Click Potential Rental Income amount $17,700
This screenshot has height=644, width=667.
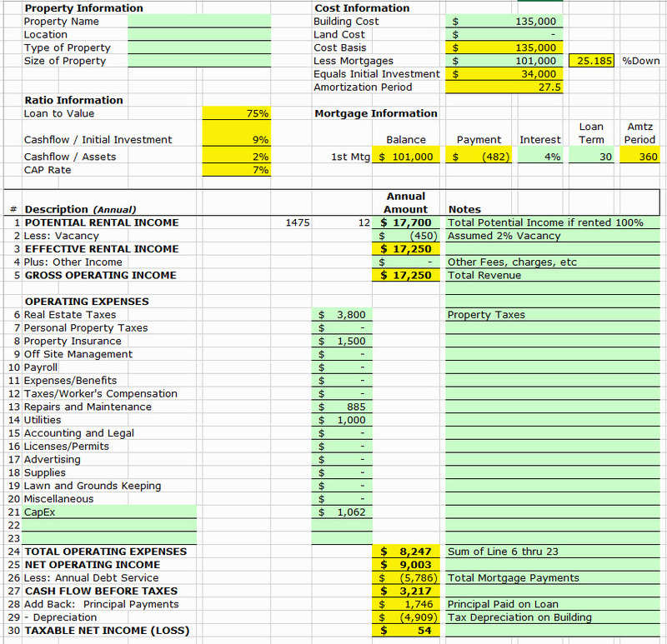coord(406,222)
